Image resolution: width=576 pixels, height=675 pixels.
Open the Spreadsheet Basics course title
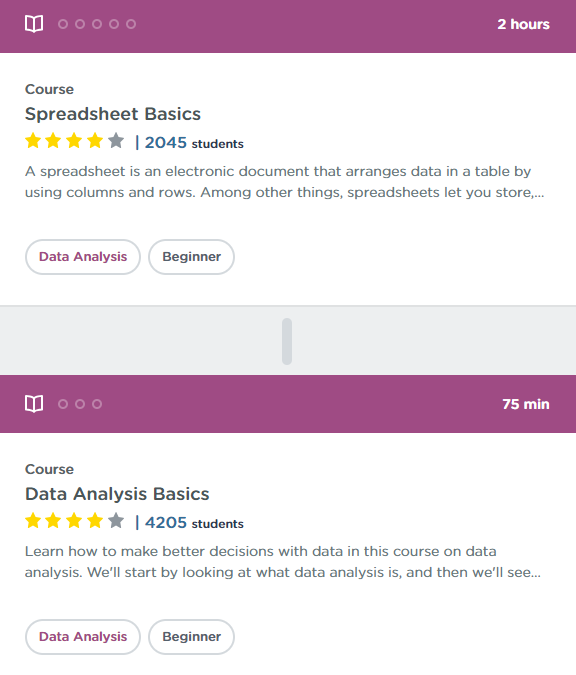click(113, 114)
